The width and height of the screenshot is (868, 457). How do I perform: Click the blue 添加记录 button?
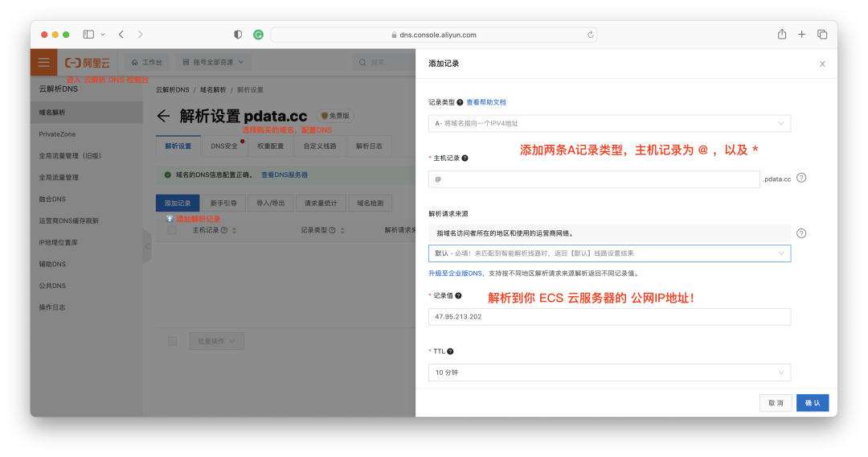point(178,204)
